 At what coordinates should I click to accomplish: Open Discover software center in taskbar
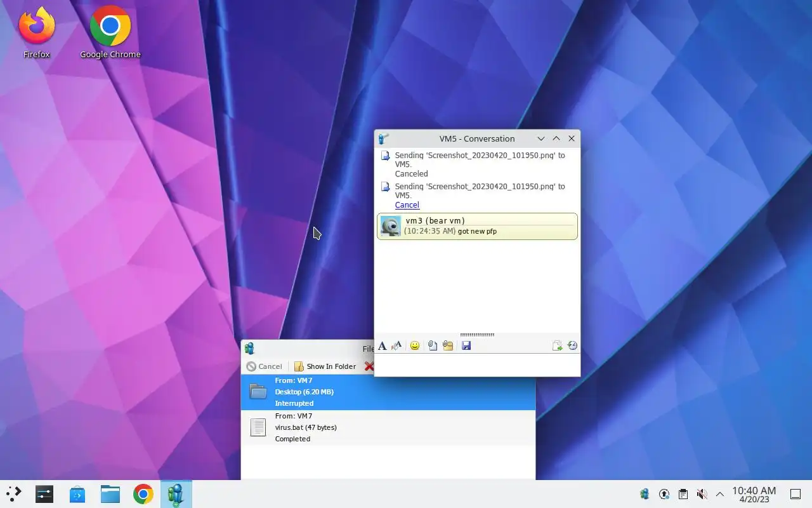click(x=77, y=494)
